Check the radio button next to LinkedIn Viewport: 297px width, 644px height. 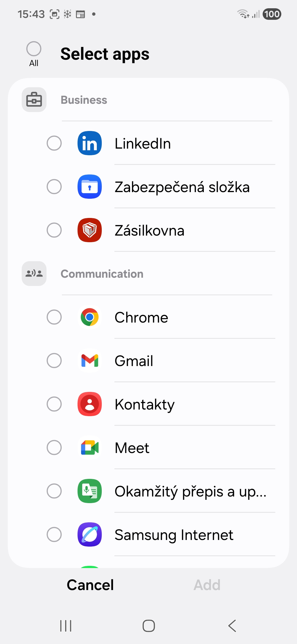click(54, 143)
